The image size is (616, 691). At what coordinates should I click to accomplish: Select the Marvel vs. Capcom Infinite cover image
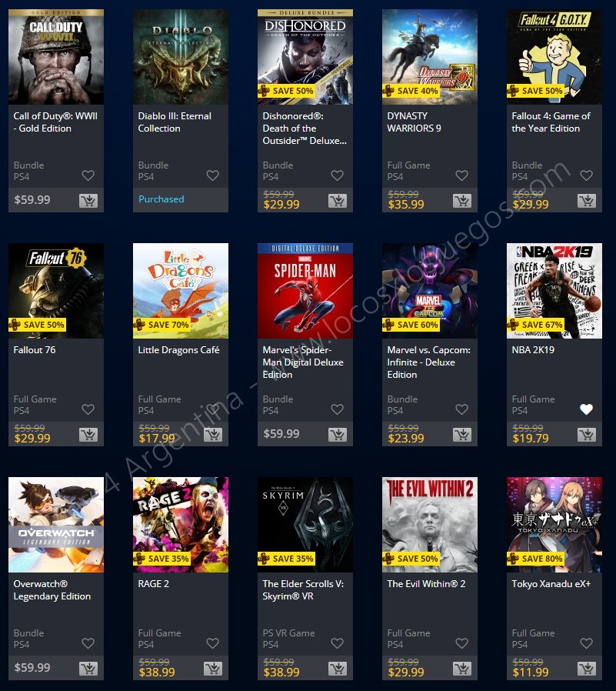click(430, 291)
